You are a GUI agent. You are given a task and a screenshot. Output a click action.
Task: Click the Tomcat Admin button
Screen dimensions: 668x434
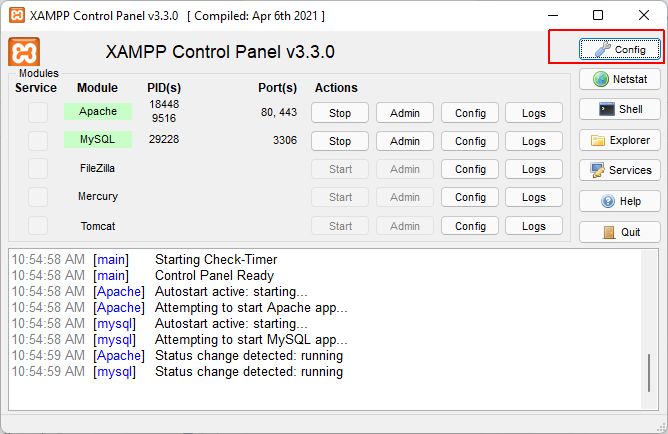(x=405, y=226)
